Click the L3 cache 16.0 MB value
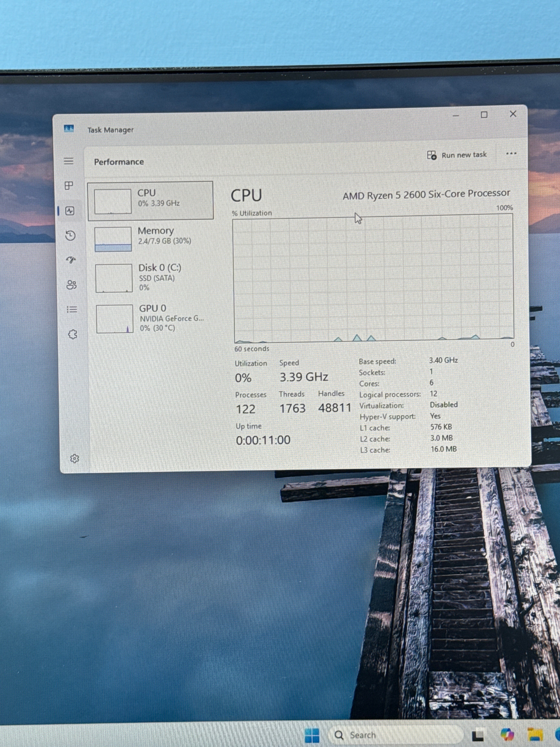 tap(444, 449)
